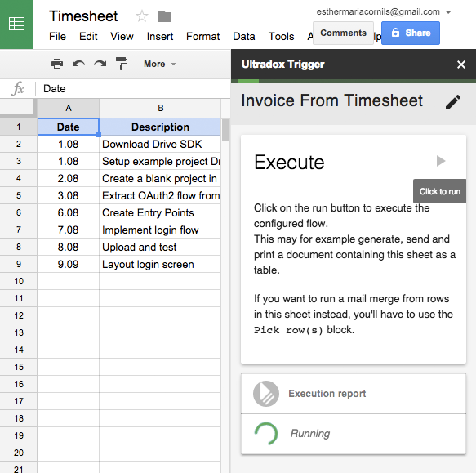Select row 1 header
476x473 pixels.
pyautogui.click(x=19, y=127)
